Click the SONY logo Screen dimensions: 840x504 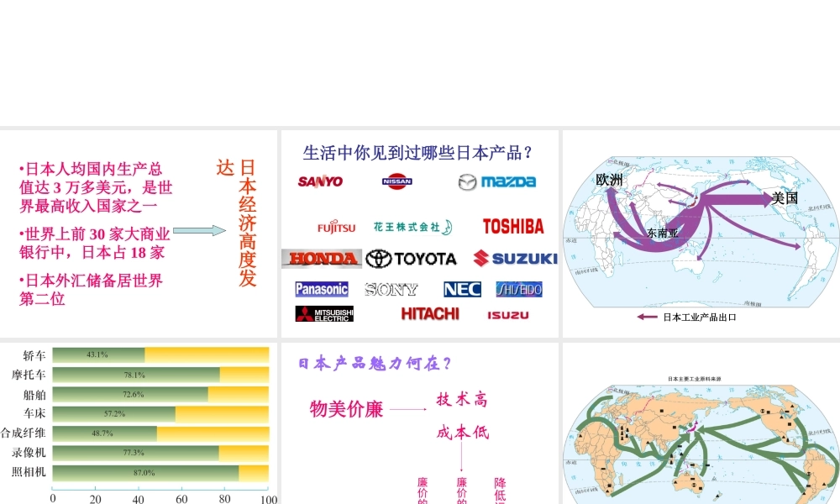pyautogui.click(x=391, y=290)
